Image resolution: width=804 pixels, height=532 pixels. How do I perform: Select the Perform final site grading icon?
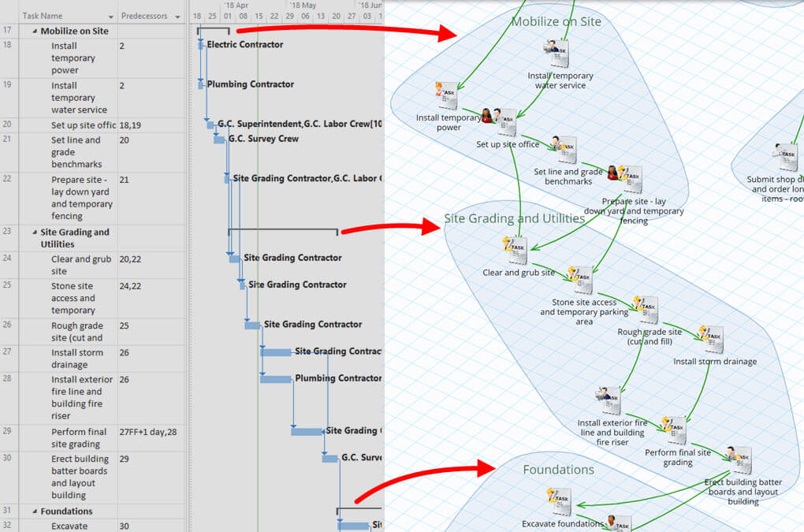(x=676, y=431)
